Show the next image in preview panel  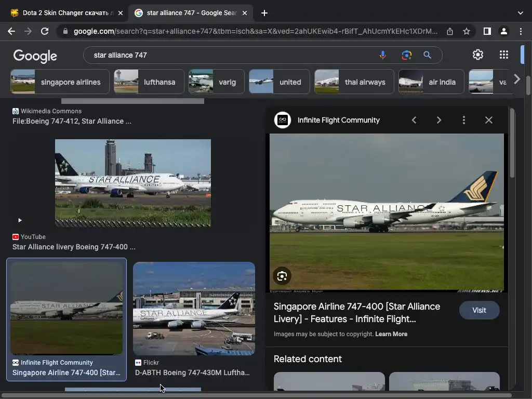pyautogui.click(x=438, y=120)
